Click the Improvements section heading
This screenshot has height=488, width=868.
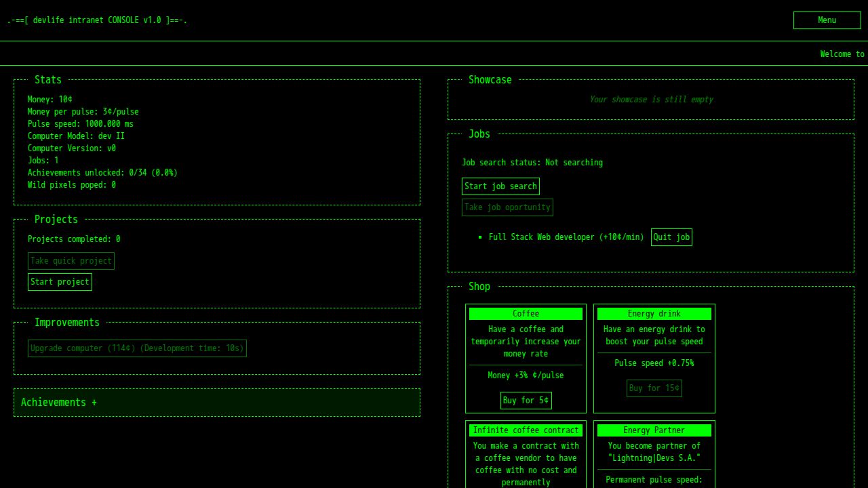(x=67, y=323)
